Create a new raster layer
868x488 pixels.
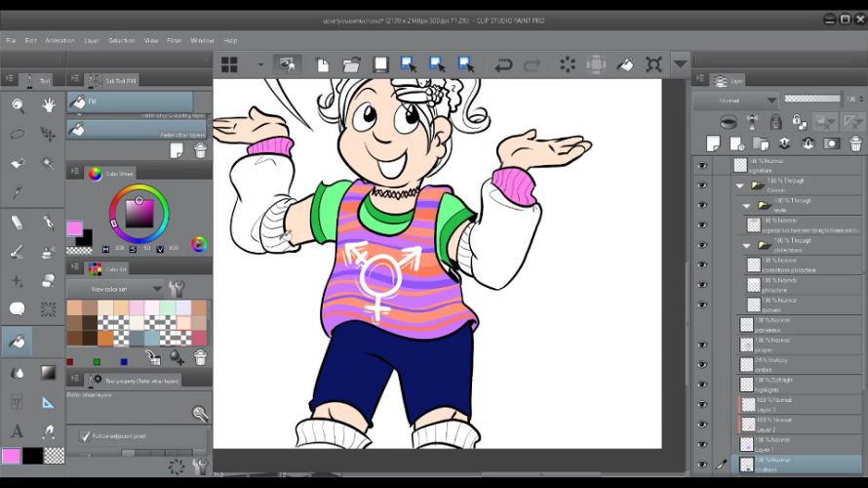tap(713, 144)
